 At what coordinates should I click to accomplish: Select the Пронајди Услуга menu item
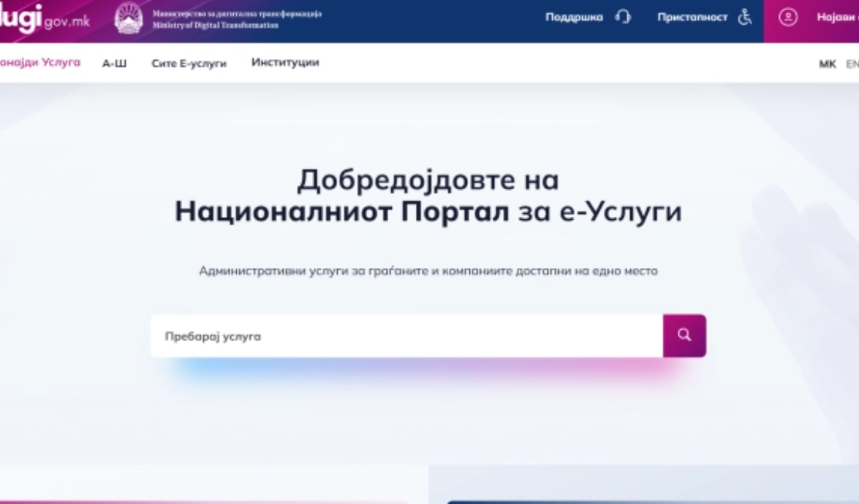39,63
